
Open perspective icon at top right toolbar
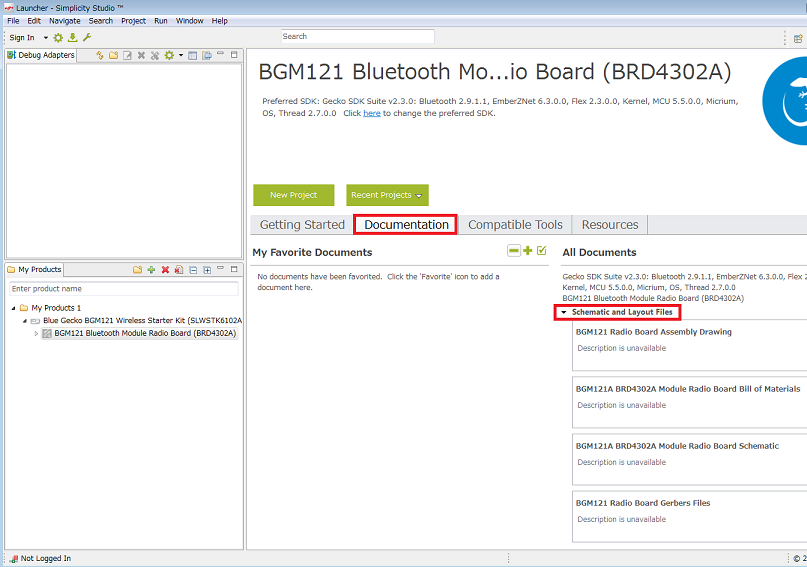pos(798,38)
